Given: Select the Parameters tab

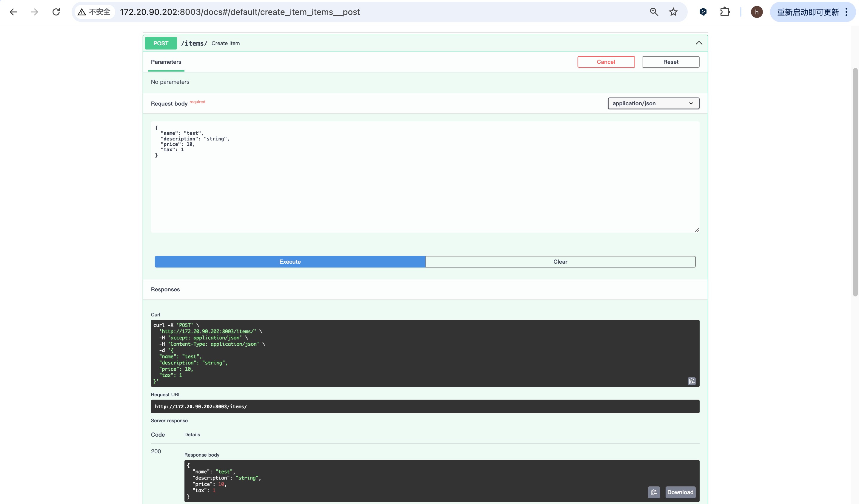Looking at the screenshot, I should click(166, 62).
